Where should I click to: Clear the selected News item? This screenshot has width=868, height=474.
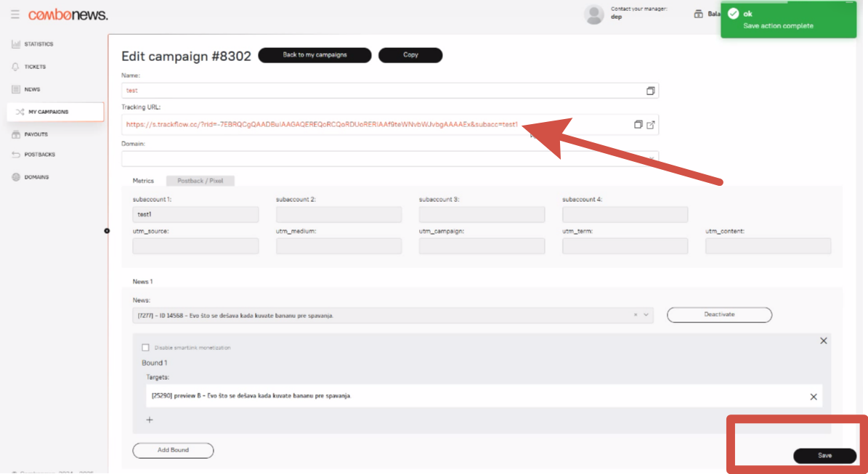coord(636,315)
